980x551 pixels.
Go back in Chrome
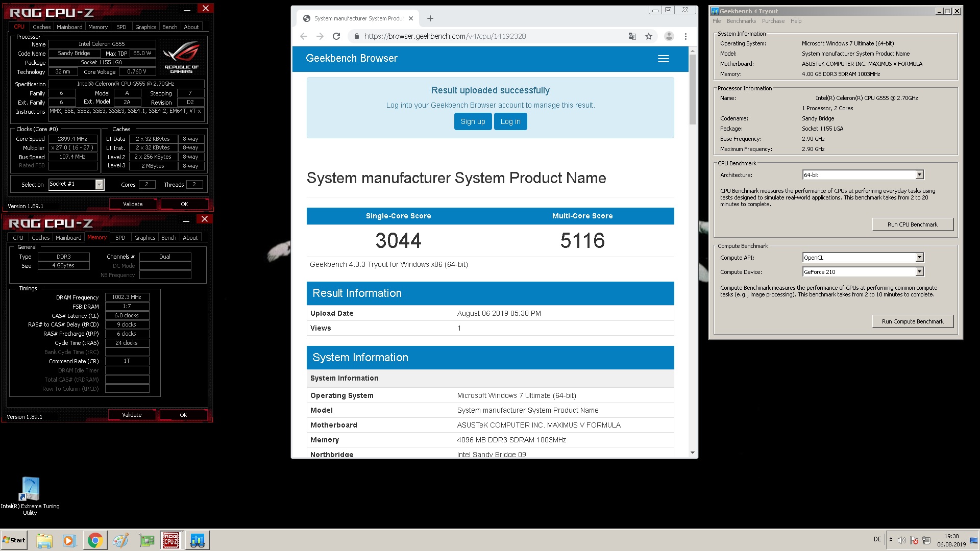[x=304, y=36]
